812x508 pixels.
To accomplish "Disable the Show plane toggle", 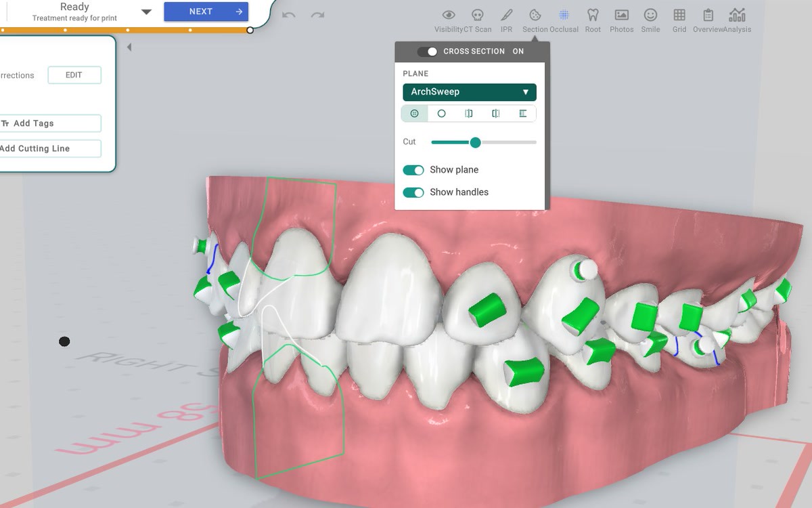I will pyautogui.click(x=413, y=170).
